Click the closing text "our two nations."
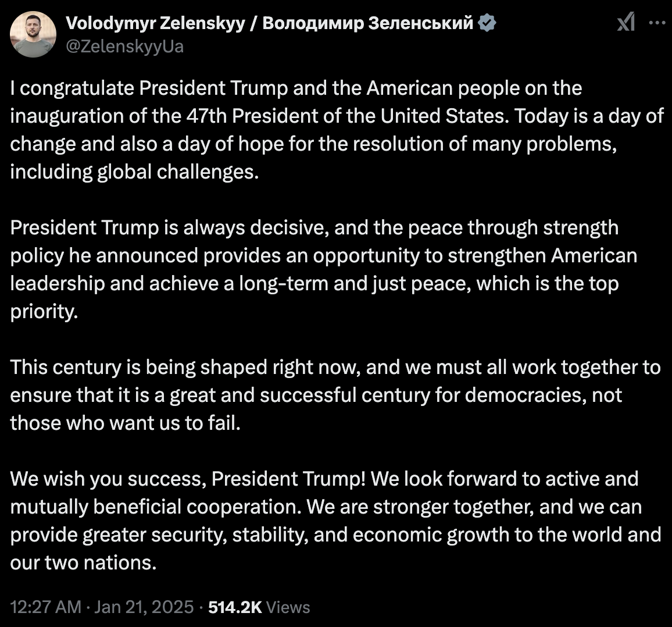This screenshot has height=627, width=672. [83, 562]
